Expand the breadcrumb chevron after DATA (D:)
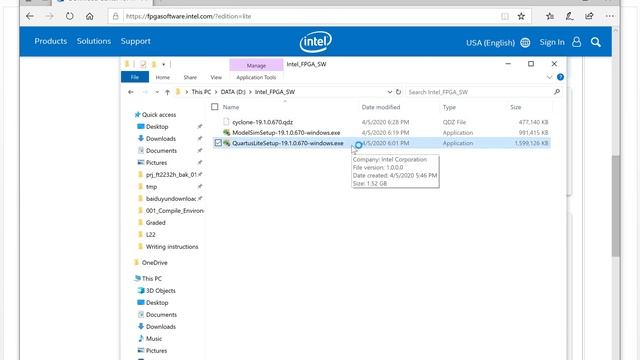This screenshot has width=640, height=360. tap(250, 92)
